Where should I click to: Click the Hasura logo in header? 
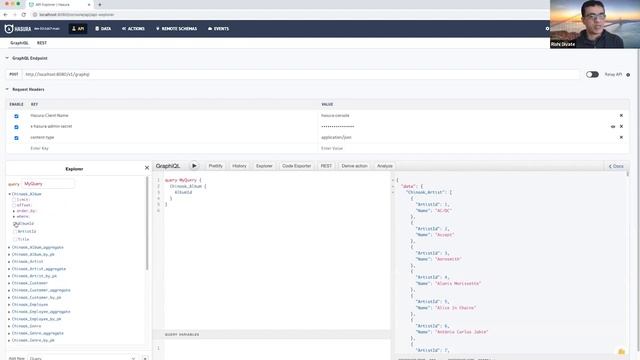pos(18,29)
